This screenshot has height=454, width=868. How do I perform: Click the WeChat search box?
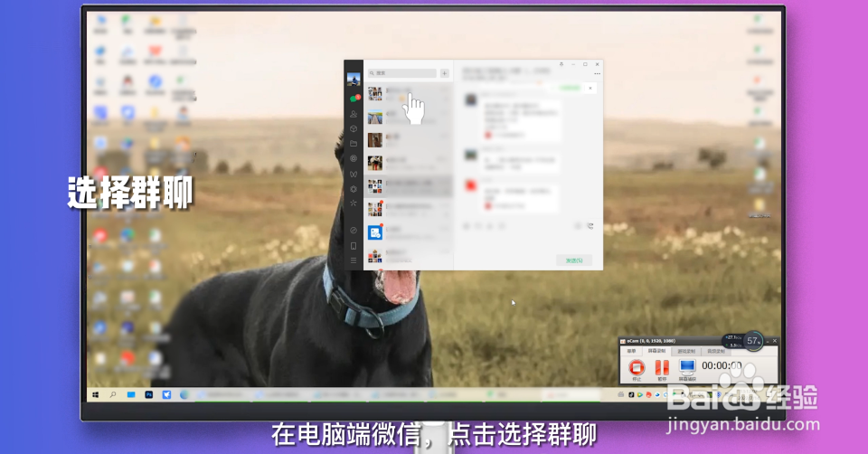click(x=402, y=73)
